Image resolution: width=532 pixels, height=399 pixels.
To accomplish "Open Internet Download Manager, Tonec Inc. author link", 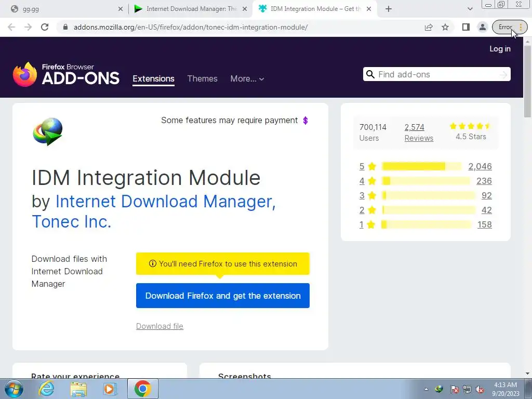I will tap(153, 211).
